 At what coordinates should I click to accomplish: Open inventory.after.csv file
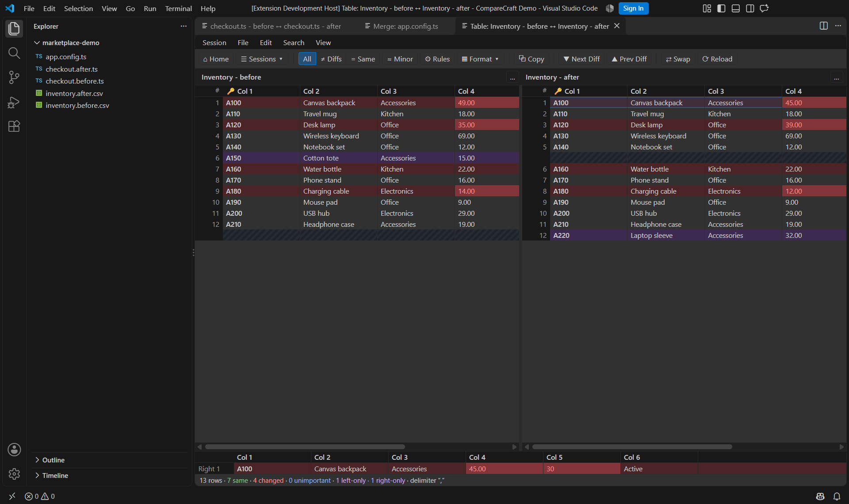(74, 93)
